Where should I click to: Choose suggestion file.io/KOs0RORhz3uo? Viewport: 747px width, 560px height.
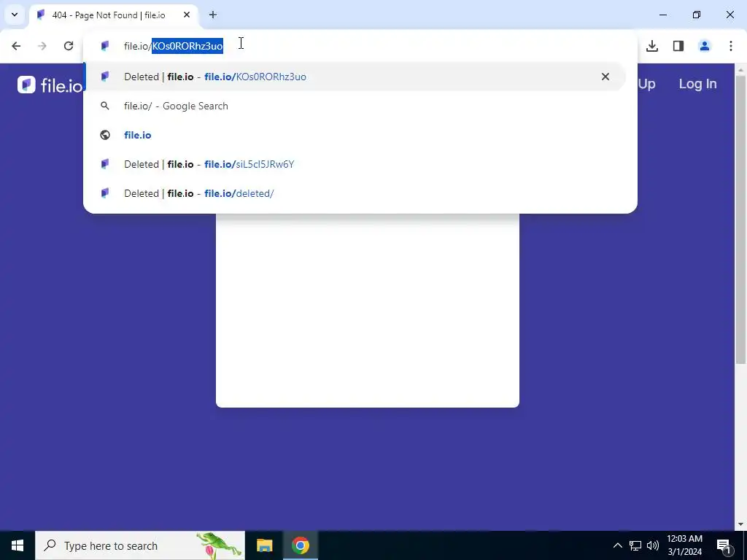point(354,77)
